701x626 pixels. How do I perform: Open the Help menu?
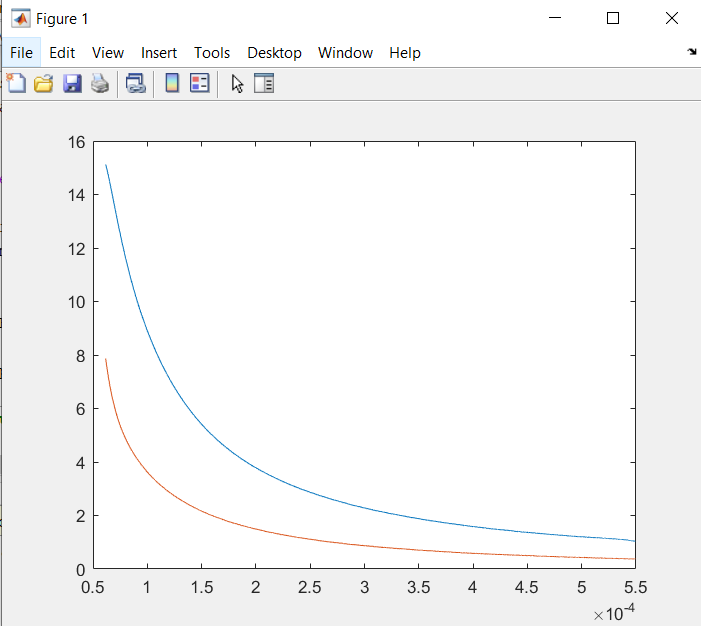405,53
